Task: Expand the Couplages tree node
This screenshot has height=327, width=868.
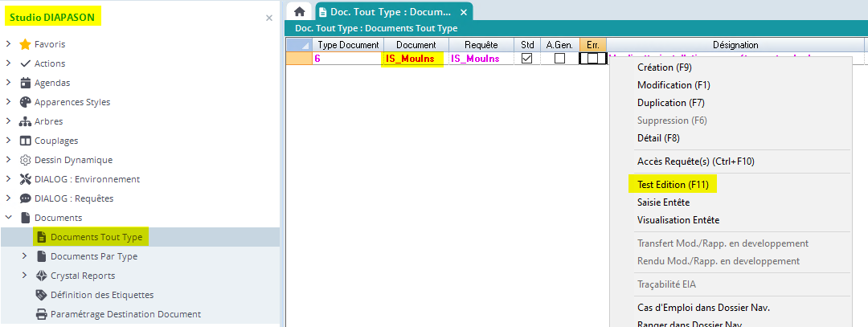Action: [x=8, y=141]
